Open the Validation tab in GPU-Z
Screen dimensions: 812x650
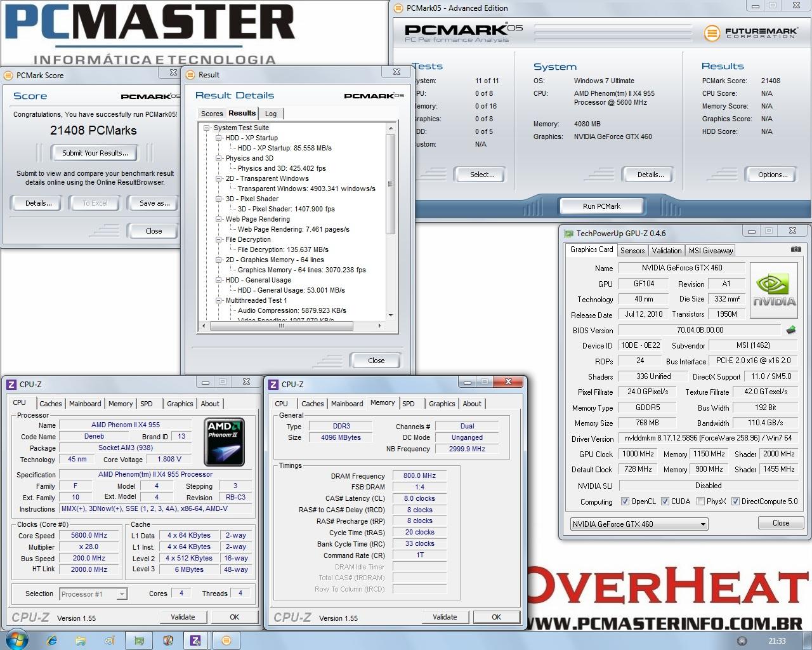(x=667, y=251)
